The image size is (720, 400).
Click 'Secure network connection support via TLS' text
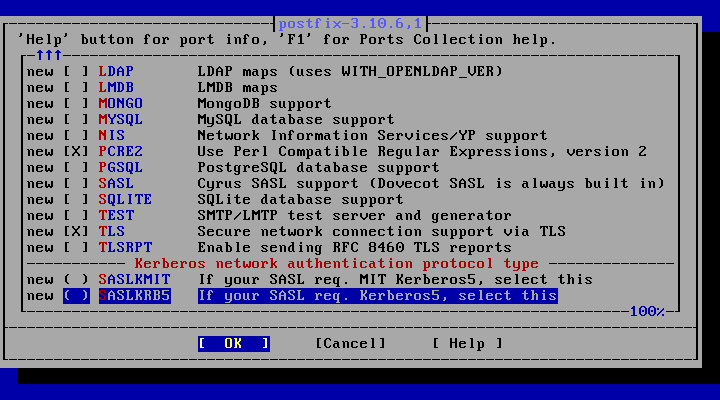(382, 231)
